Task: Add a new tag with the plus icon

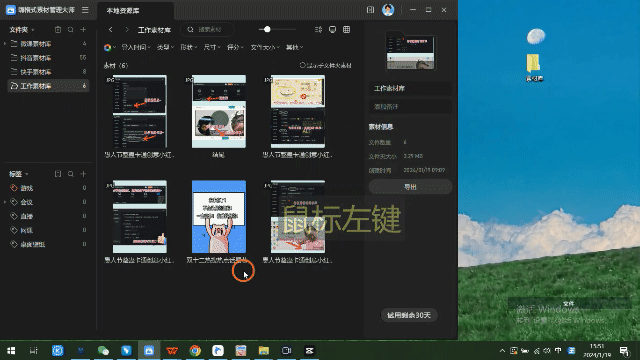Action: [x=83, y=174]
